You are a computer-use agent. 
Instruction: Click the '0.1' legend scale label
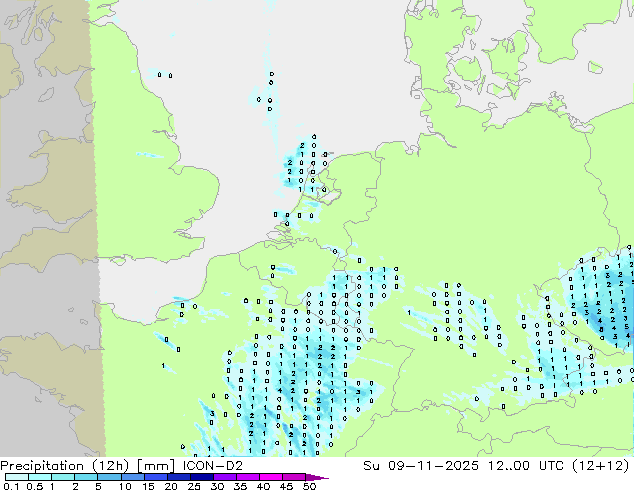(10, 486)
